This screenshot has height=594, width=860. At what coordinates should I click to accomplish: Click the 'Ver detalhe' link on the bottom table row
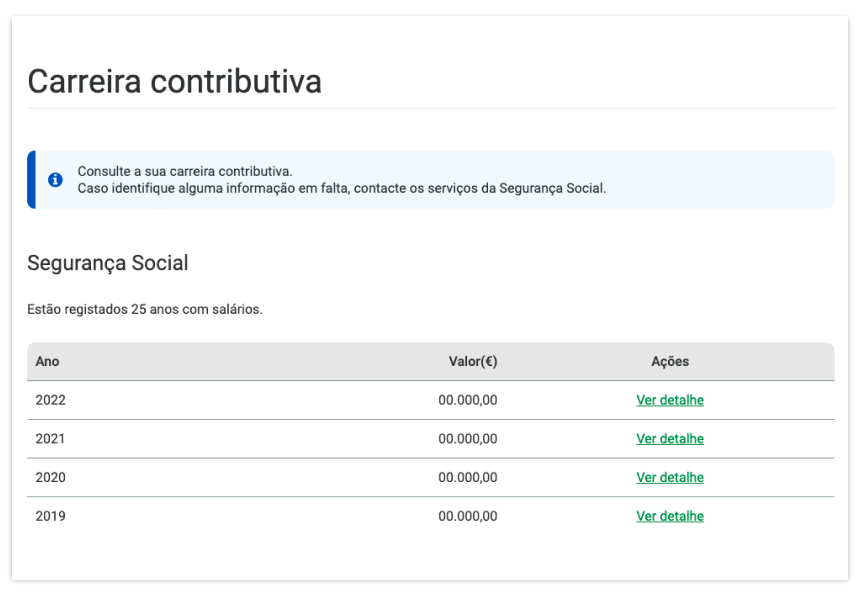point(669,516)
